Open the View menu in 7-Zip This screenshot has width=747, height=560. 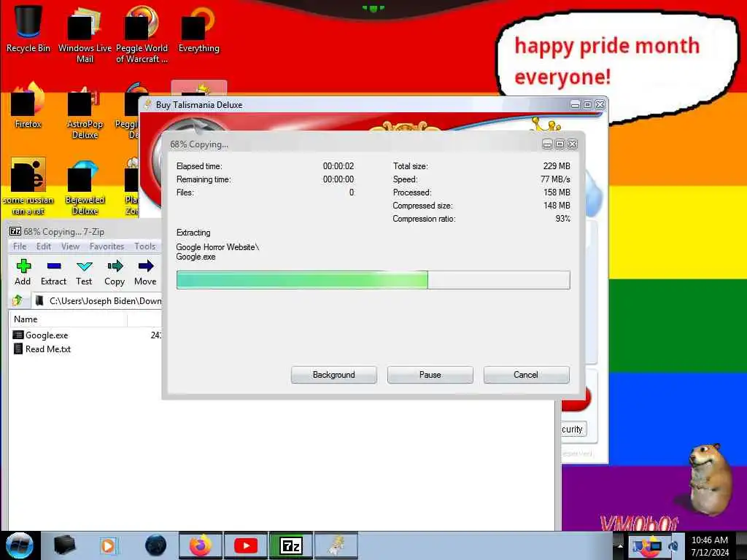coord(70,246)
